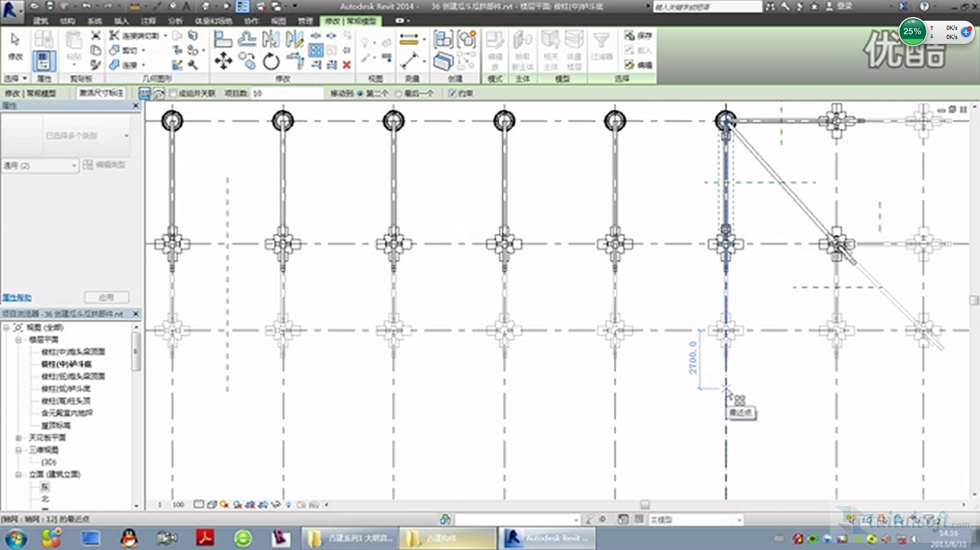Select the 'Last' move-to radio button
980x550 pixels.
click(398, 93)
